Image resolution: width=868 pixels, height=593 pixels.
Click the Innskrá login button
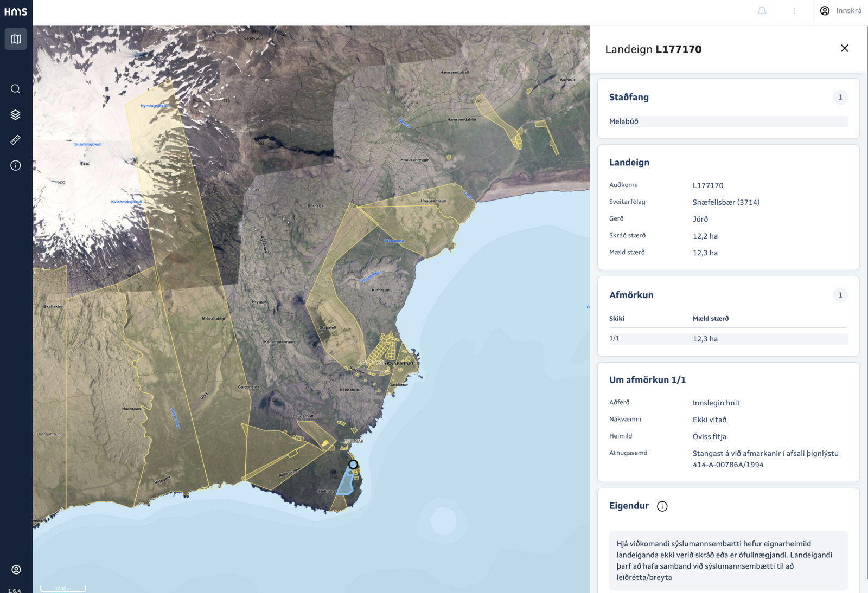click(x=841, y=11)
